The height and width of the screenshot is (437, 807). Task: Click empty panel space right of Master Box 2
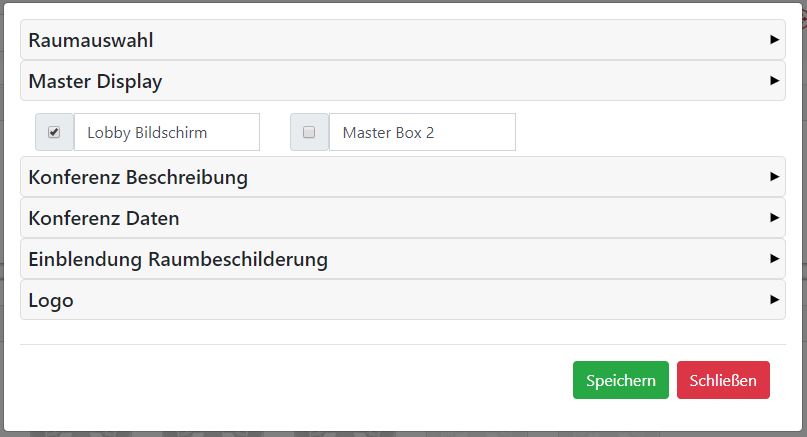pos(650,132)
